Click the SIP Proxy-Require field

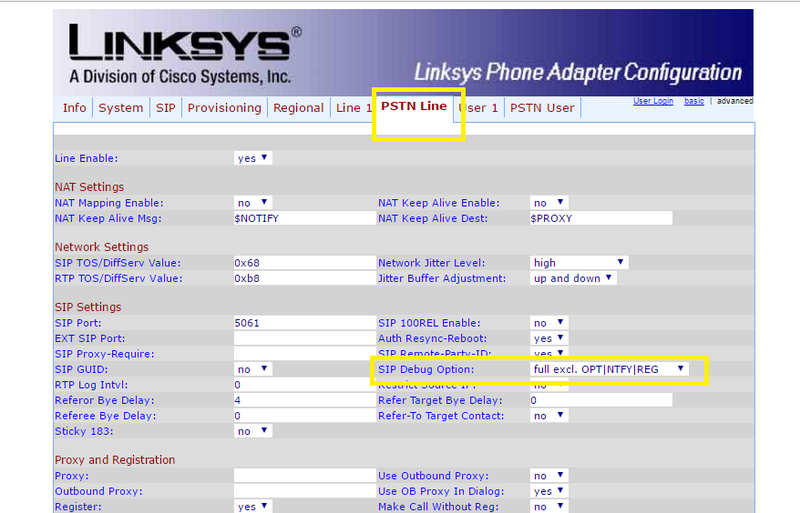point(305,354)
